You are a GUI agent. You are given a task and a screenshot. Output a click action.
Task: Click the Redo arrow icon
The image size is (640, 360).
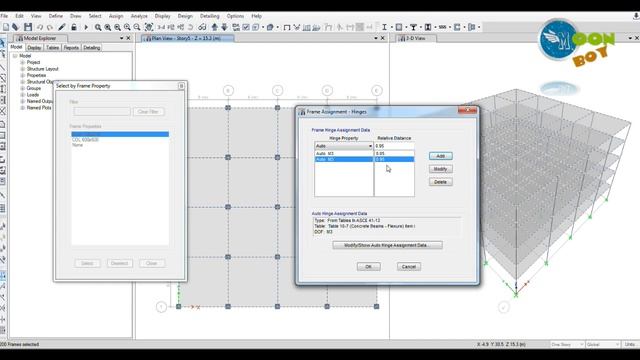click(x=50, y=27)
